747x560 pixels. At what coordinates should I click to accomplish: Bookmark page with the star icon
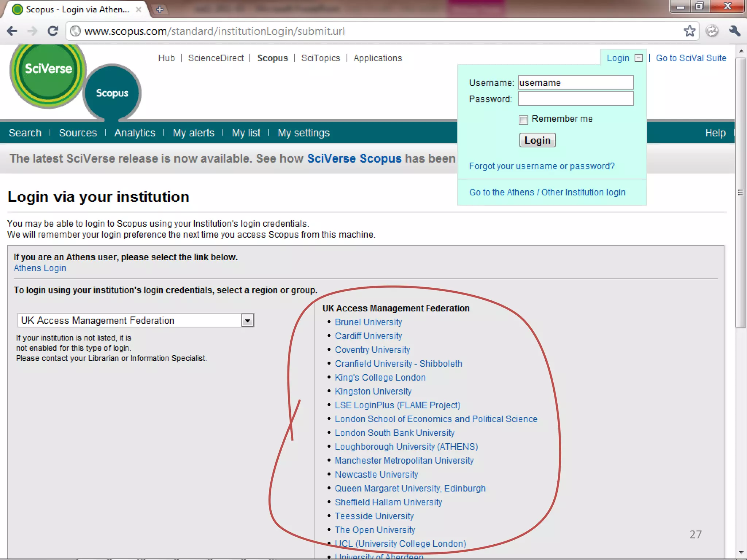[x=689, y=31]
